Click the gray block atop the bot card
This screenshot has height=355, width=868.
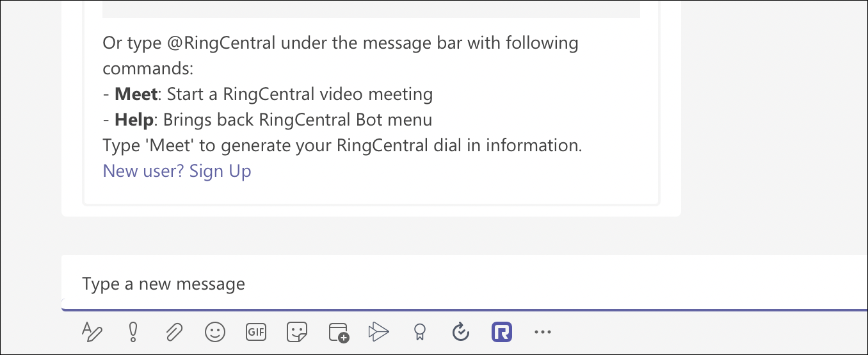pos(371,8)
